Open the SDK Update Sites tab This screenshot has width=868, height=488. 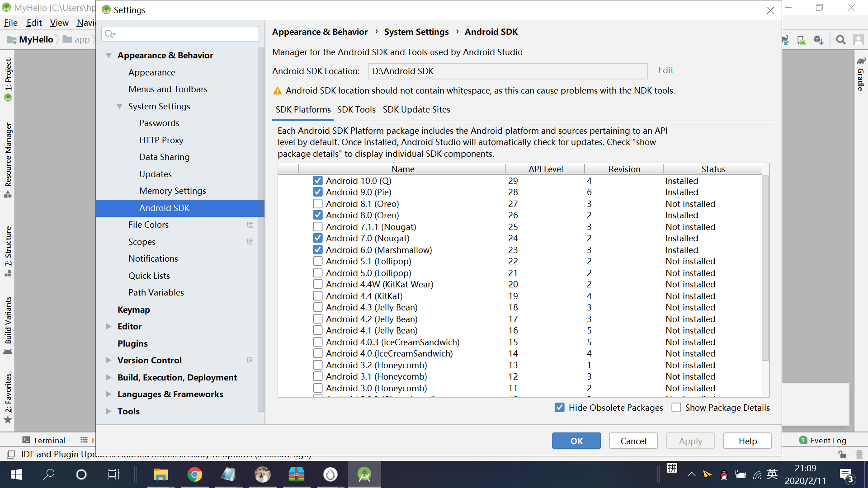tap(416, 109)
